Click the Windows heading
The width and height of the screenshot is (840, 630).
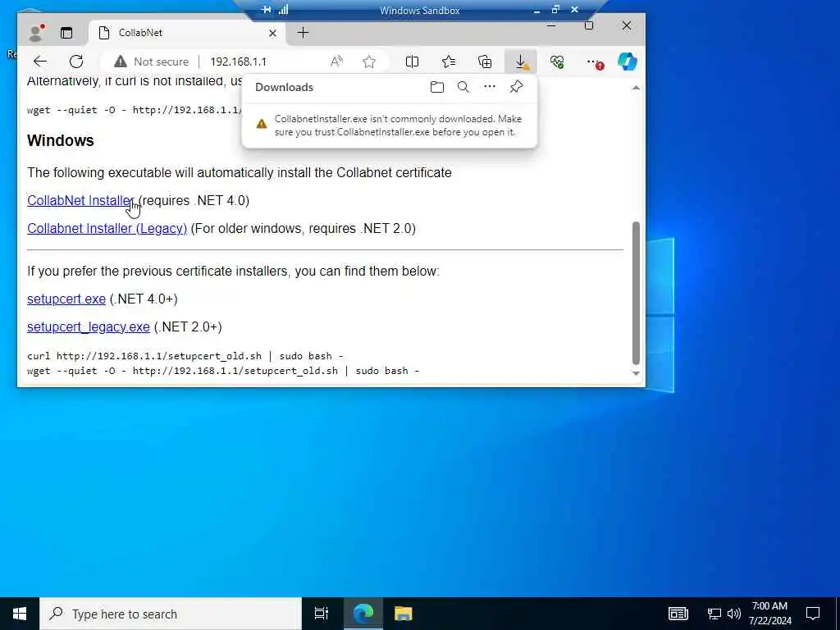61,140
